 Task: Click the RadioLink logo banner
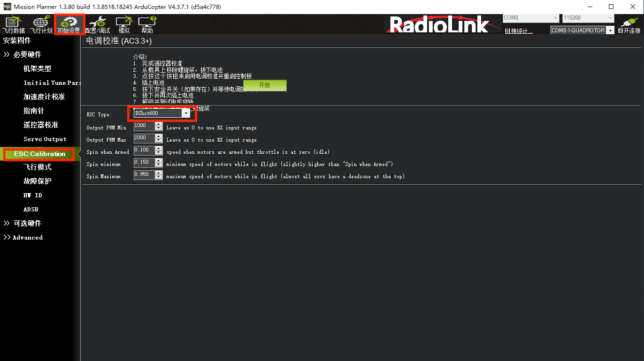click(x=439, y=25)
